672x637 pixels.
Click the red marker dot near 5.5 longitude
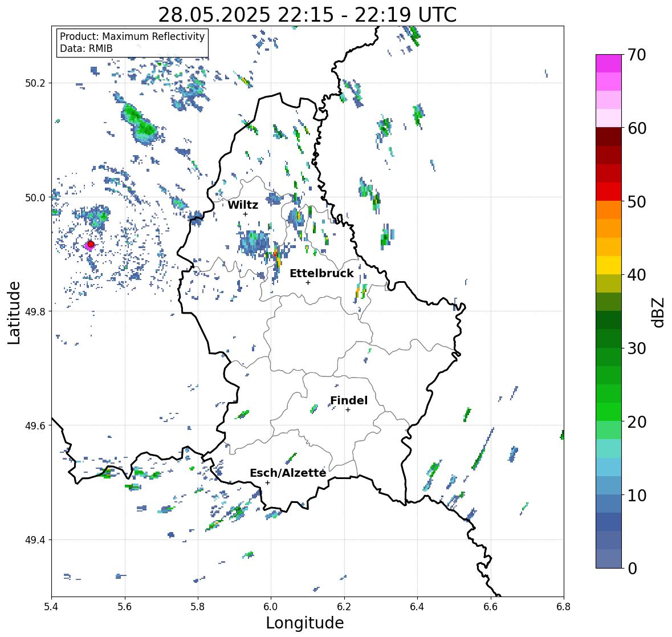[x=91, y=244]
